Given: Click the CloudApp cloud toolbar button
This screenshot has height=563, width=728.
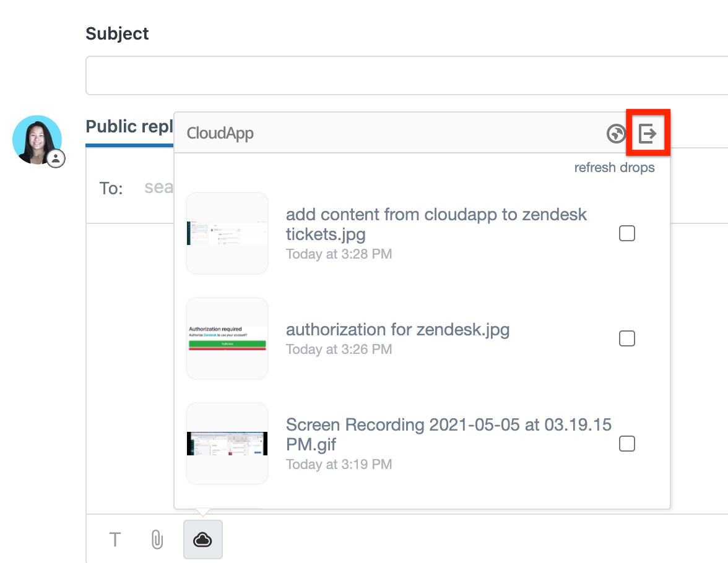Looking at the screenshot, I should pos(203,539).
